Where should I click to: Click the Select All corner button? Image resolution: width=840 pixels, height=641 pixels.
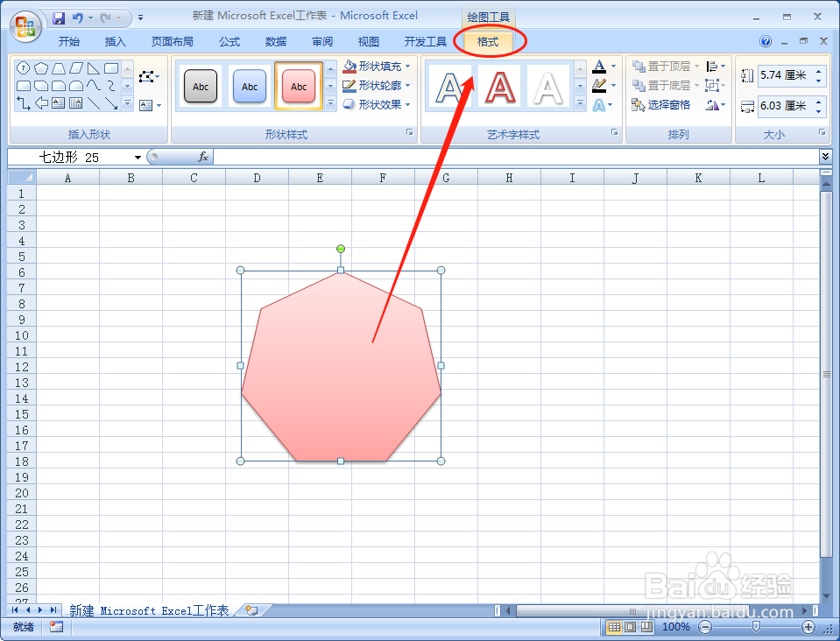coord(22,177)
